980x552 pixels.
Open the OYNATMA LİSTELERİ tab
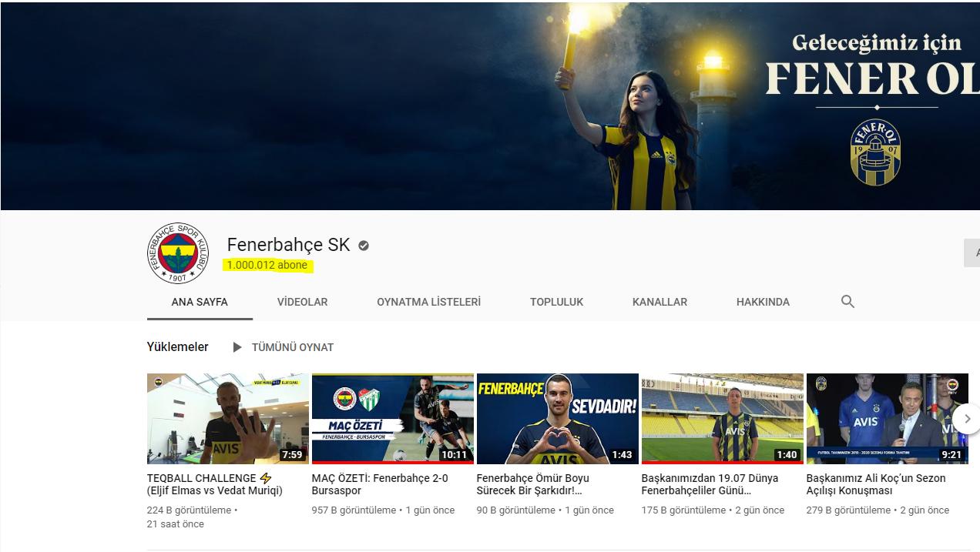coord(428,302)
